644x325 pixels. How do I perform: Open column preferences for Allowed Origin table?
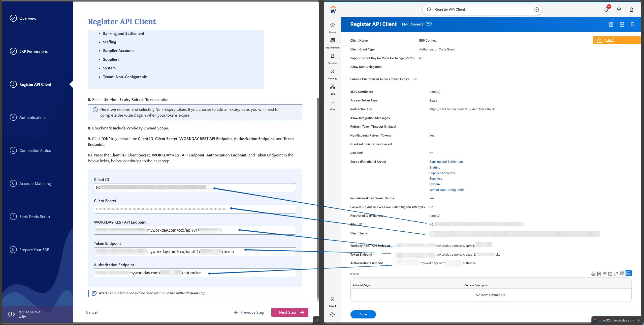610,274
